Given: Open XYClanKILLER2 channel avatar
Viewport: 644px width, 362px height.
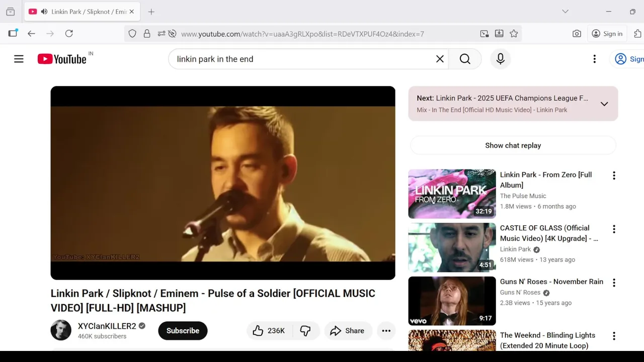Looking at the screenshot, I should click(x=61, y=330).
